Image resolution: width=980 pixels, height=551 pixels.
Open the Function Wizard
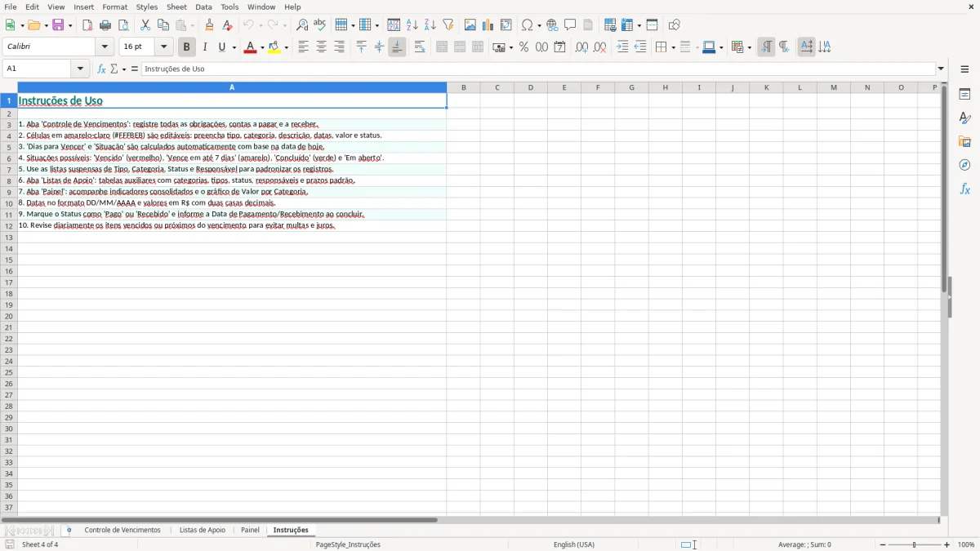click(101, 69)
